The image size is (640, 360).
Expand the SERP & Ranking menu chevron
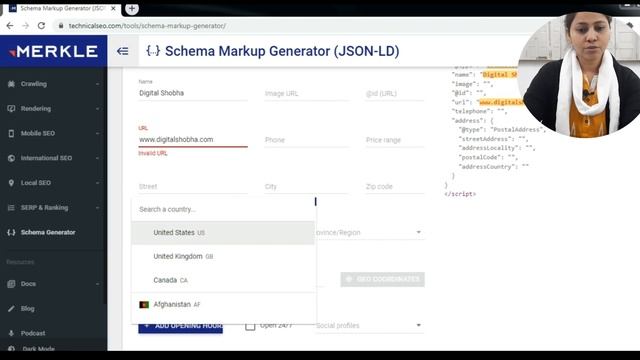click(98, 208)
